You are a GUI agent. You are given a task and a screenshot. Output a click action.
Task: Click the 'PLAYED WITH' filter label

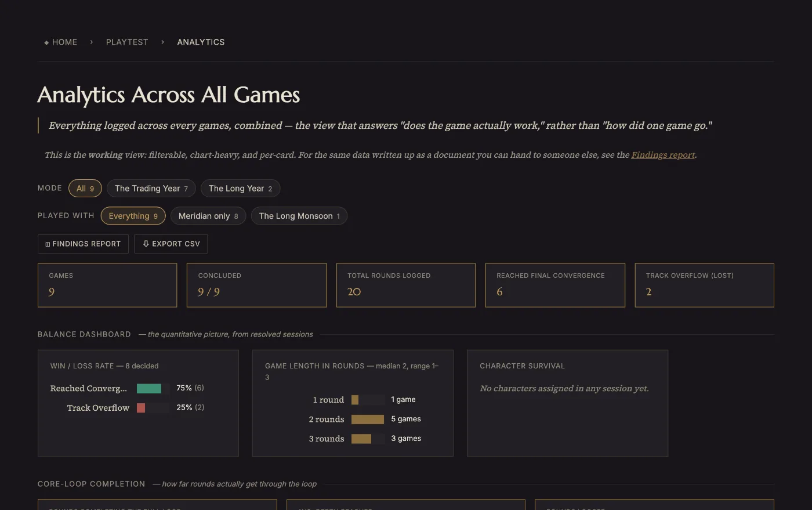[x=66, y=216]
